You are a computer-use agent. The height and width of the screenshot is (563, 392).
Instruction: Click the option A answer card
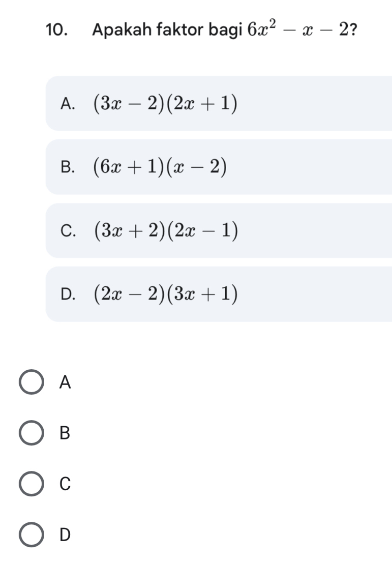click(203, 104)
